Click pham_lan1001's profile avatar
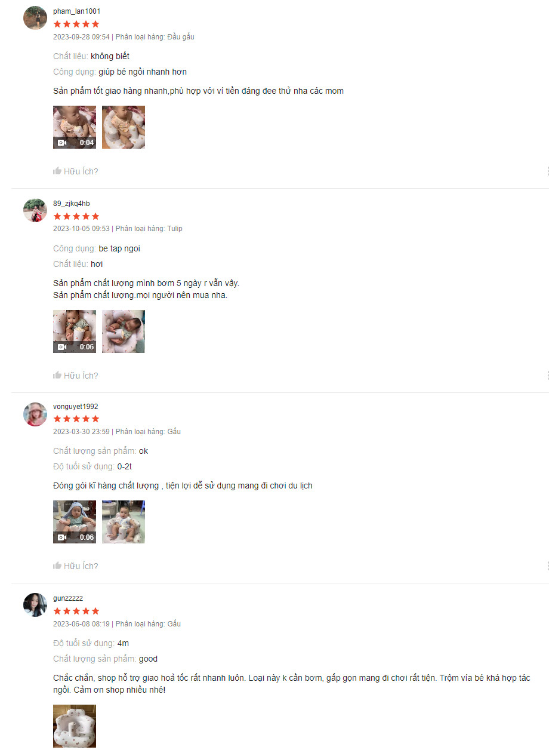Screen dimensions: 549x756 (x=35, y=18)
